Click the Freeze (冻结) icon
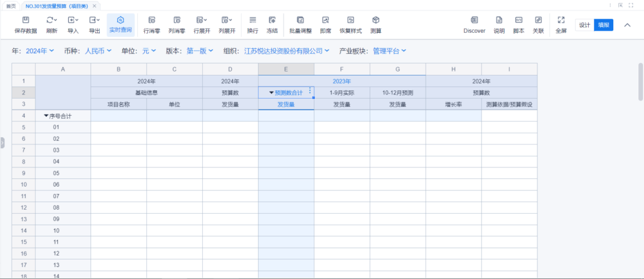This screenshot has width=644, height=279. click(272, 20)
